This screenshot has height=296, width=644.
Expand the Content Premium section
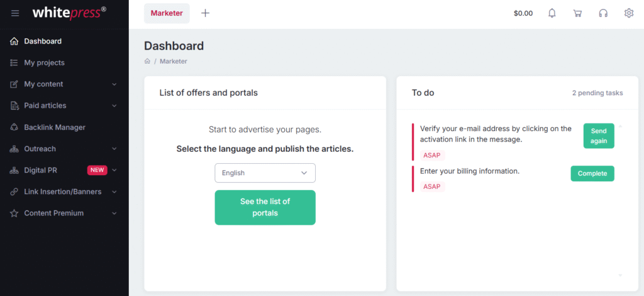[114, 213]
